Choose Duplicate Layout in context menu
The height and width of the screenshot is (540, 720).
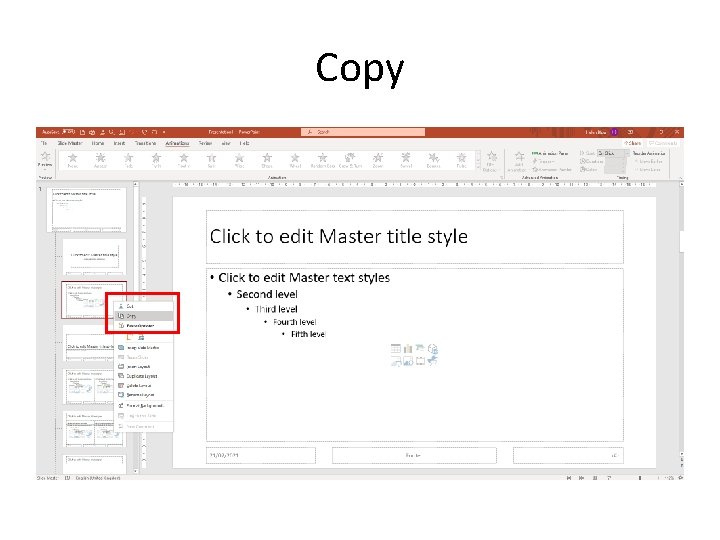click(144, 376)
